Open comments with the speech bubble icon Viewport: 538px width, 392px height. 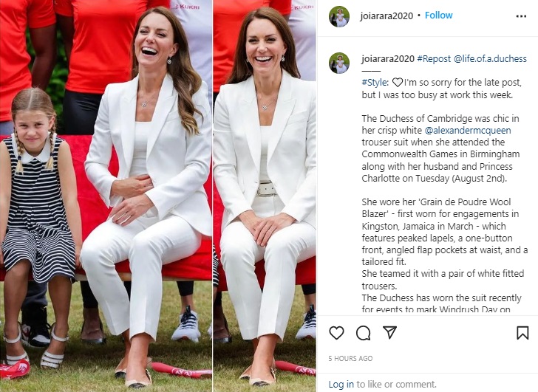[x=363, y=333]
